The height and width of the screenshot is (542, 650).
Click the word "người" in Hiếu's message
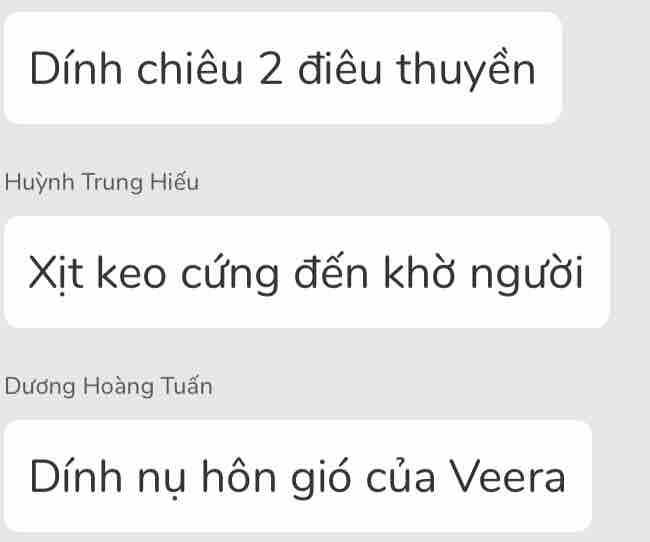pos(527,274)
